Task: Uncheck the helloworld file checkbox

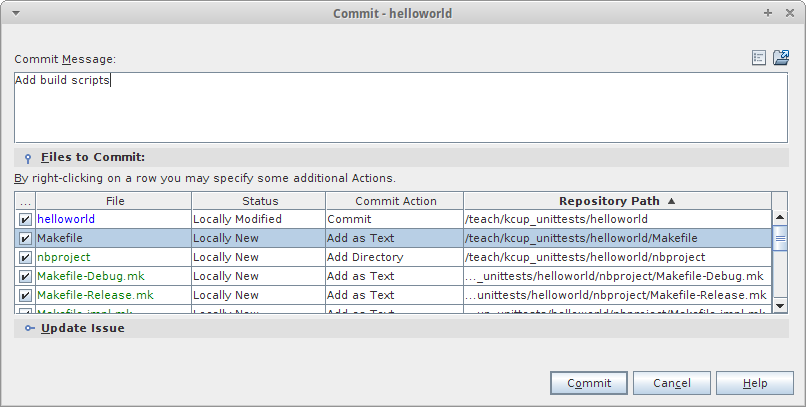Action: pos(25,219)
